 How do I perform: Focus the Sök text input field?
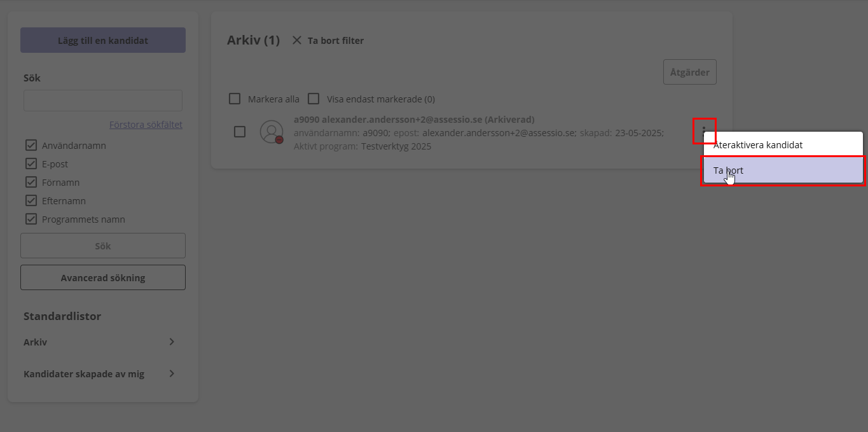pyautogui.click(x=103, y=101)
